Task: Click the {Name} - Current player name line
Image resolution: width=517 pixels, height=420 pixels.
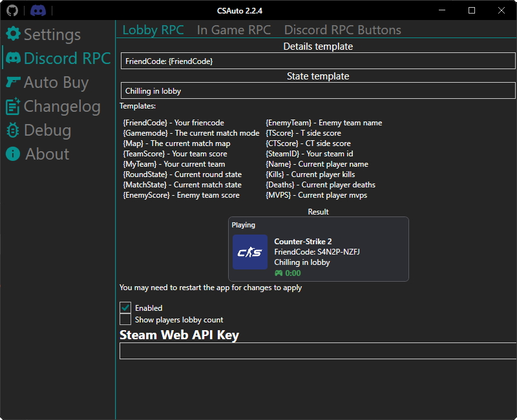Action: [x=317, y=164]
